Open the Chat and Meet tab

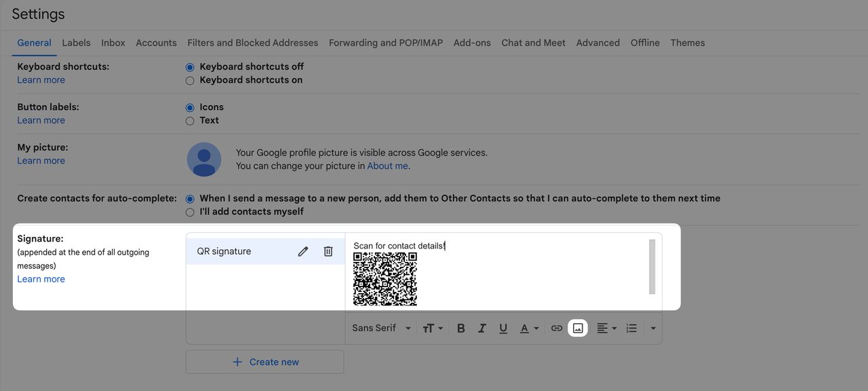[533, 43]
